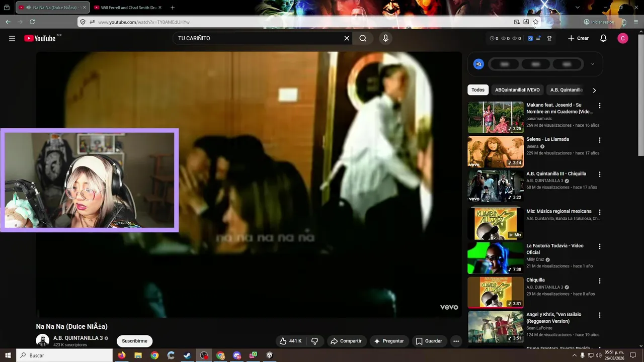Viewport: 644px width, 362px height.
Task: Open the Windows Start menu
Action: point(8,355)
